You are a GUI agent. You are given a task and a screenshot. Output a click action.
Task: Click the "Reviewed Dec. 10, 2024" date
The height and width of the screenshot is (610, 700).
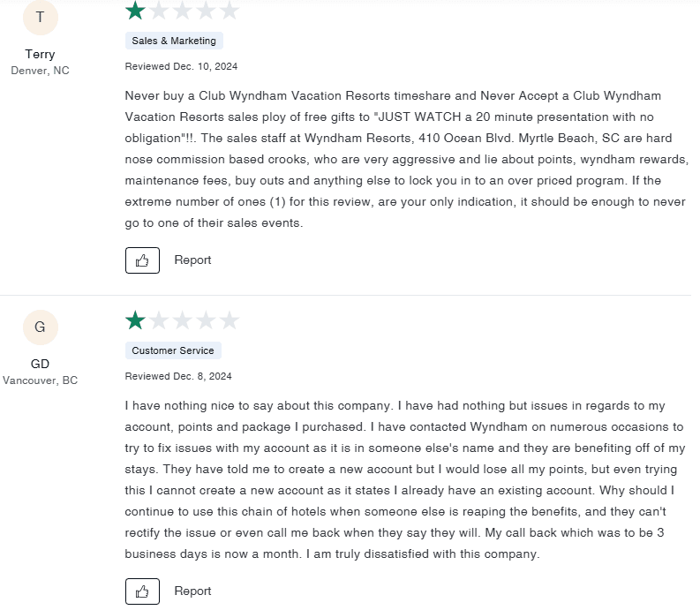[181, 66]
